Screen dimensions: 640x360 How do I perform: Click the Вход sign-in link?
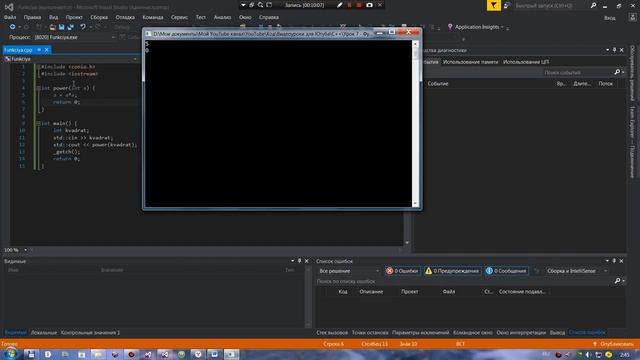[x=610, y=18]
